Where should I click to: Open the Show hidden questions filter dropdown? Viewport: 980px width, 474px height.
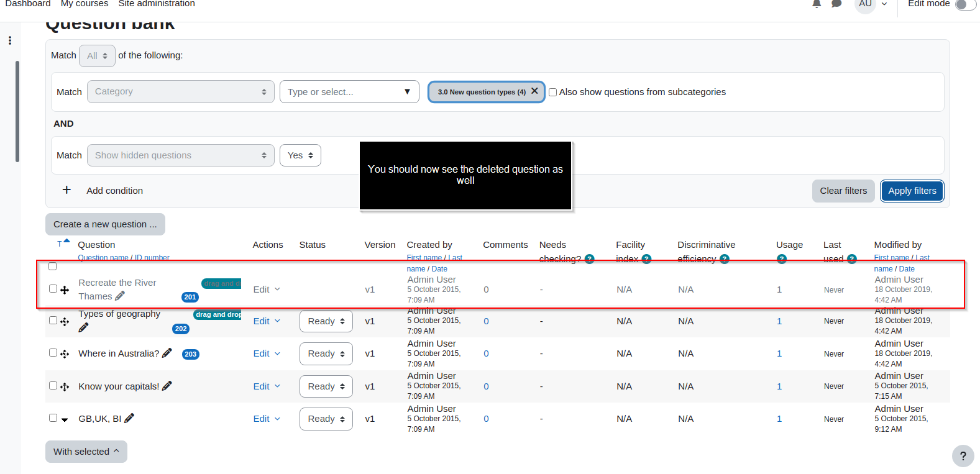pos(181,155)
